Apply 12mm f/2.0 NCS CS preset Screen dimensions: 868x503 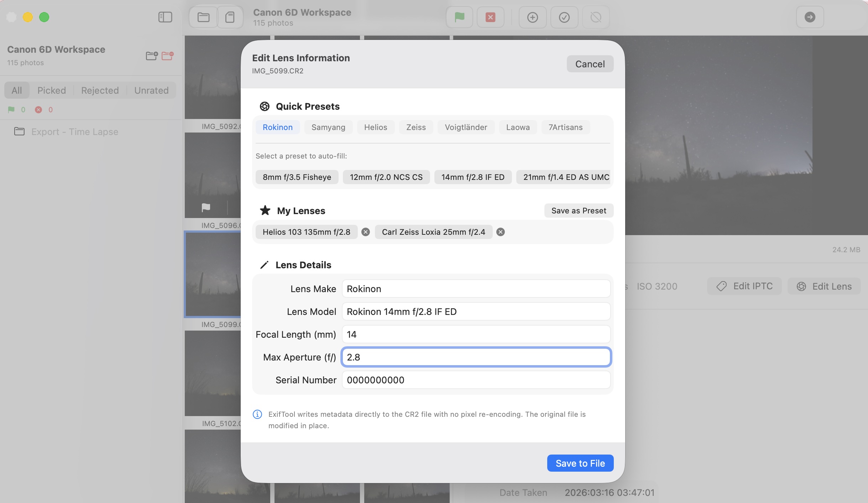[x=386, y=177]
